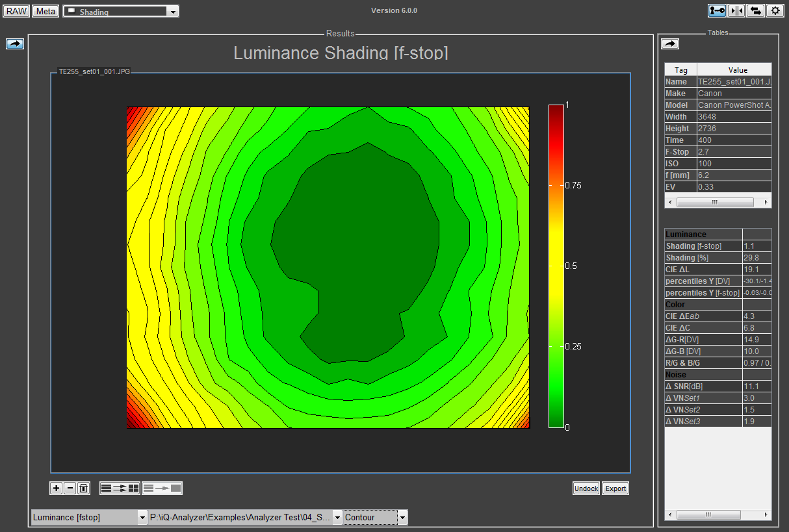
Task: Click the arrow icon left of Results panel
Action: (15, 44)
